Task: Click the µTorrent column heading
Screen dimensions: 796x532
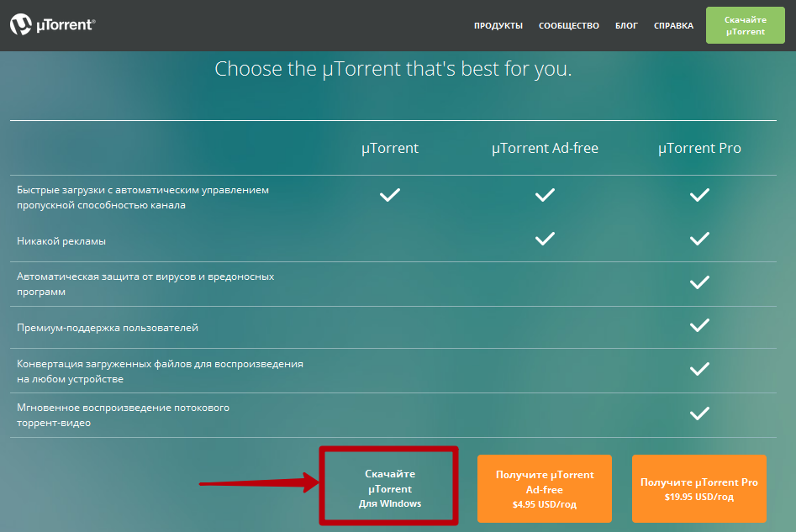Action: [x=390, y=148]
